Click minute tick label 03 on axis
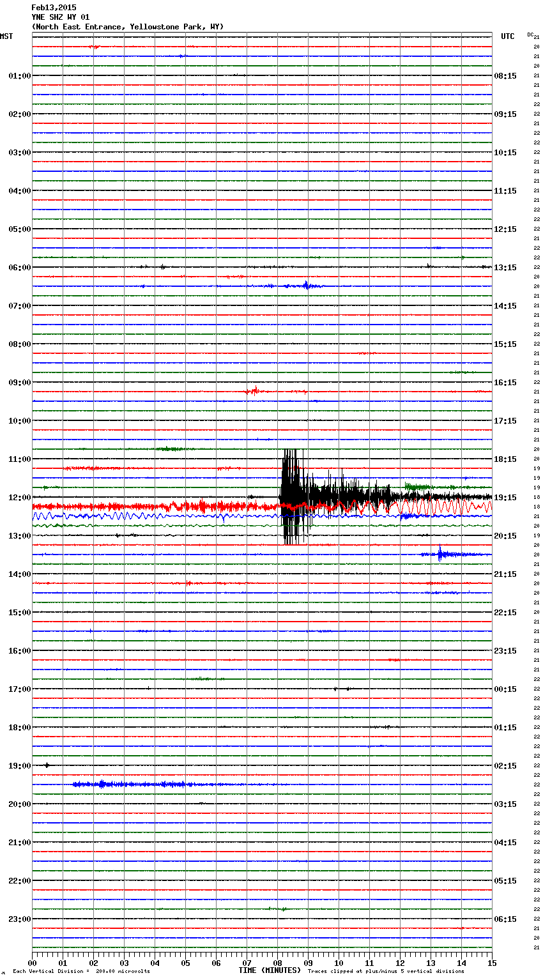 124,963
